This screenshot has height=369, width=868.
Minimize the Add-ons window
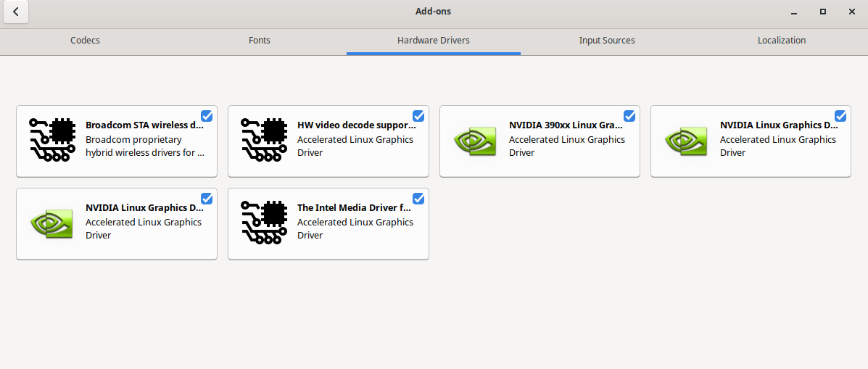[794, 12]
